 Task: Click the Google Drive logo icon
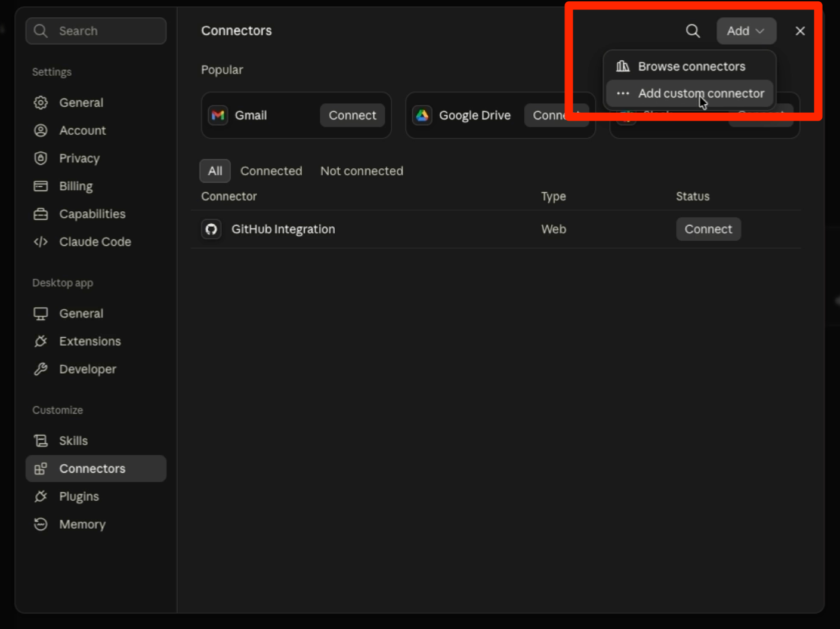coord(422,115)
